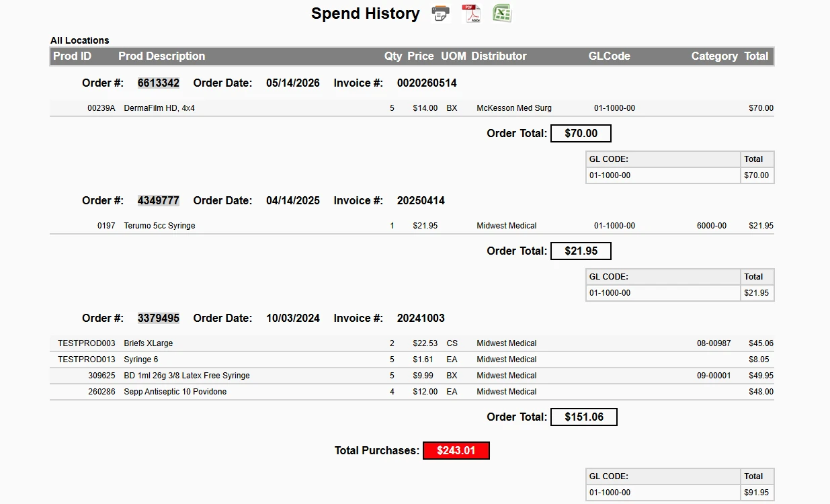Select product ID TESTPROD013
Image resolution: width=830 pixels, height=504 pixels.
coord(87,359)
